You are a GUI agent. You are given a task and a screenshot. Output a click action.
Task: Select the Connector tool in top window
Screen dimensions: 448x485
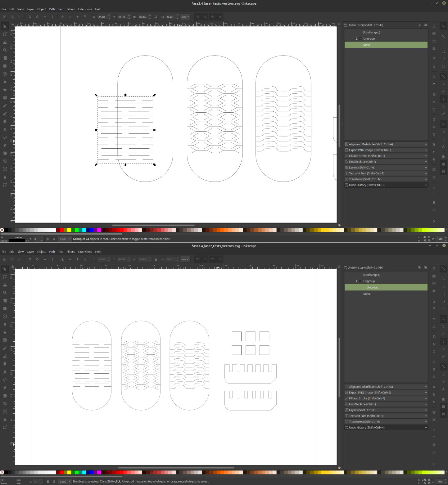coord(5,185)
